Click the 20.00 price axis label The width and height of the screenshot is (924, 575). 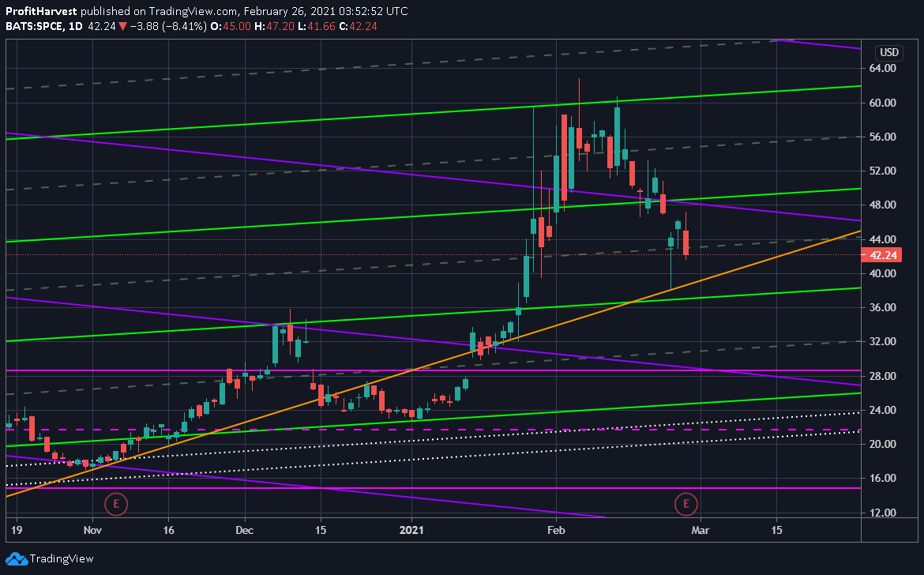pos(883,444)
